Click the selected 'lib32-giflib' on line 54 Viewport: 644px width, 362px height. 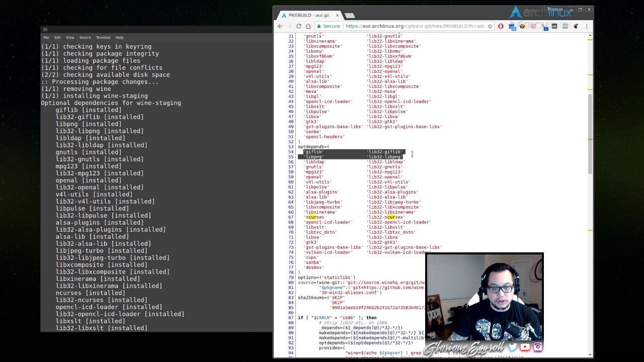tap(385, 152)
